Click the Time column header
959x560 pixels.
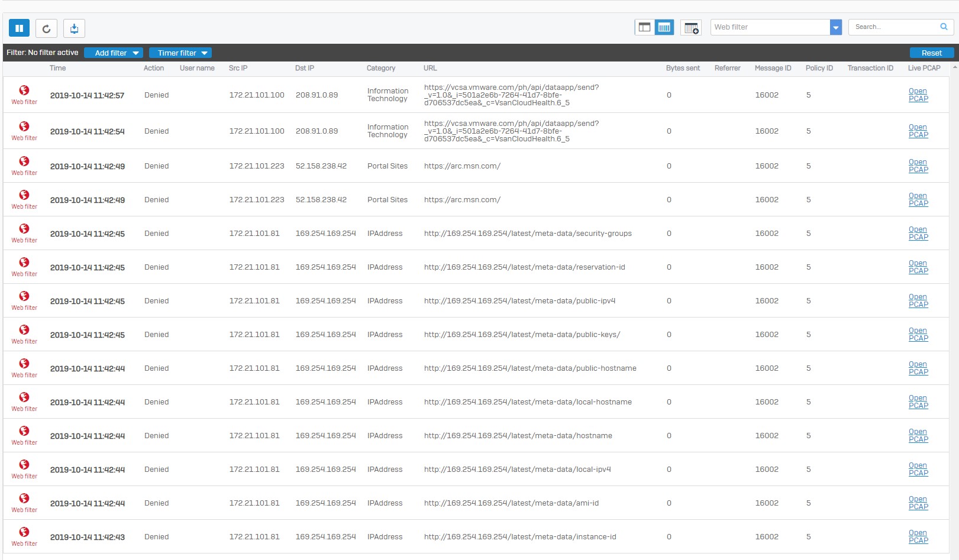coord(57,68)
